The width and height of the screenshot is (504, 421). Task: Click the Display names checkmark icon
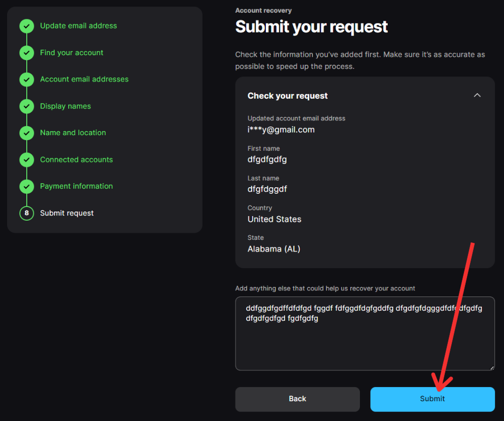pyautogui.click(x=27, y=106)
